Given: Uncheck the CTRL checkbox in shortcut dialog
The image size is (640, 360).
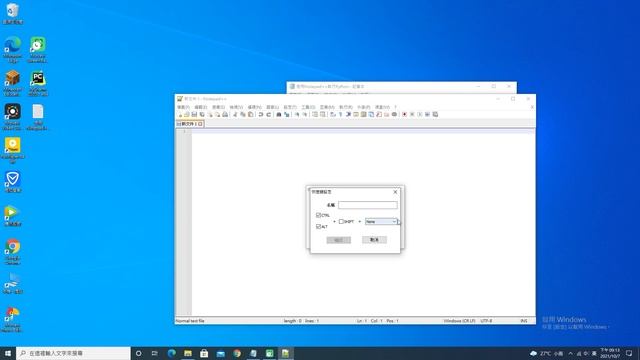Looking at the screenshot, I should pyautogui.click(x=318, y=215).
